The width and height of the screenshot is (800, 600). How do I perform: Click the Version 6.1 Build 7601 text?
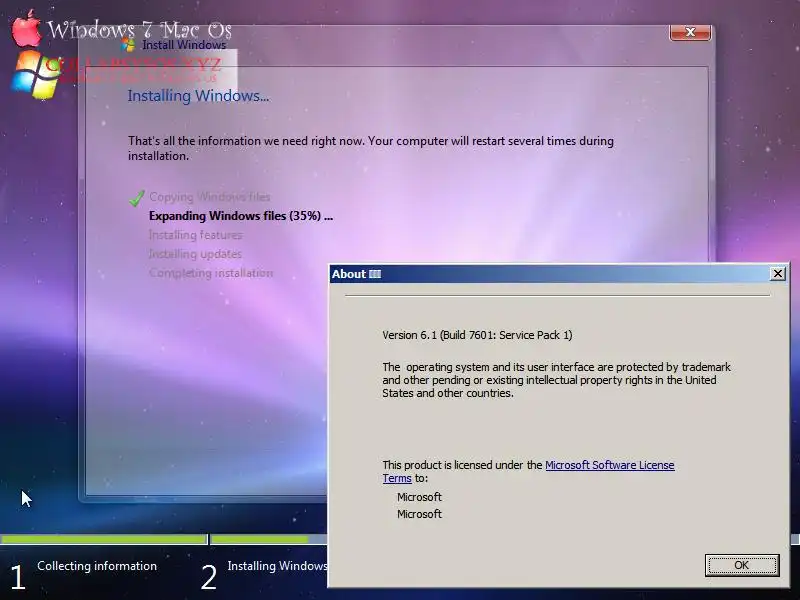[477, 335]
